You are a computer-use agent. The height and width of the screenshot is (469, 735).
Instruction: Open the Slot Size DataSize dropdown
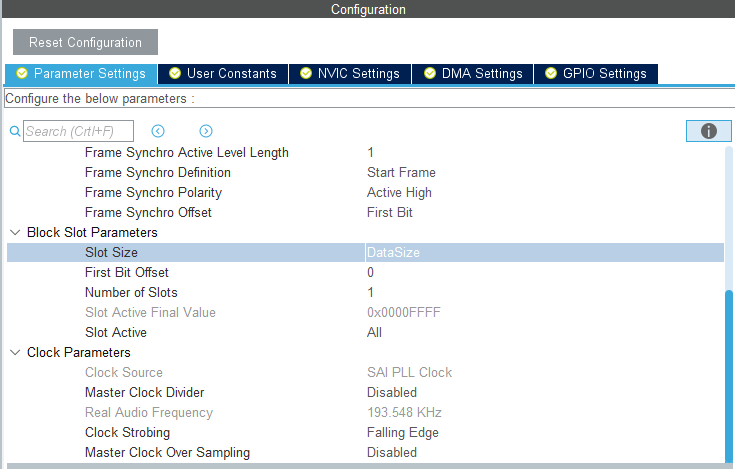coord(543,252)
